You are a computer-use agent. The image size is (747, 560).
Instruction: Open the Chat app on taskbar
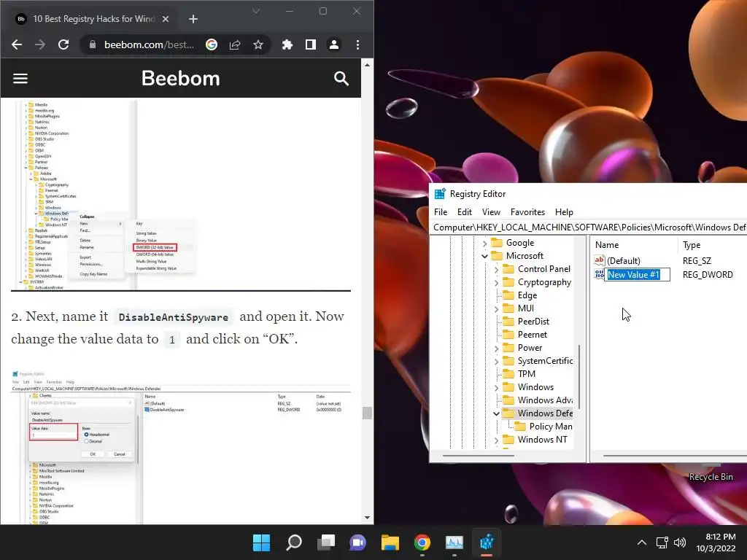[x=357, y=542]
